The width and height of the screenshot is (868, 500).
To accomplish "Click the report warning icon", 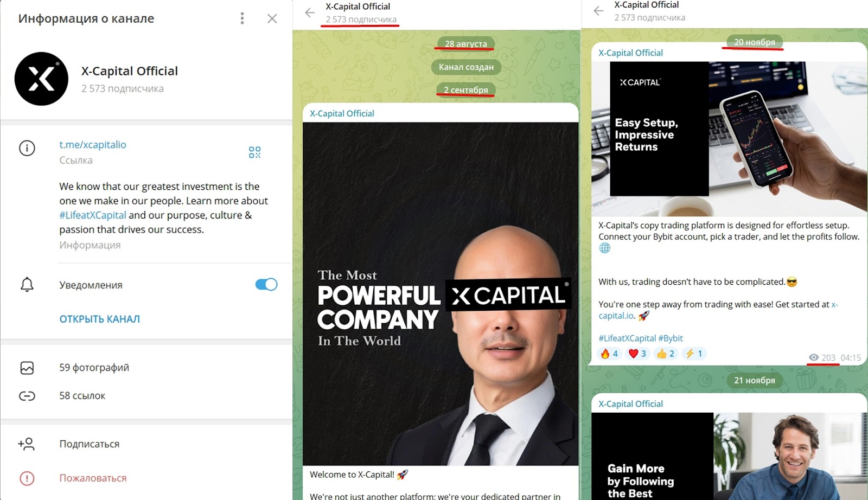I will tap(27, 478).
